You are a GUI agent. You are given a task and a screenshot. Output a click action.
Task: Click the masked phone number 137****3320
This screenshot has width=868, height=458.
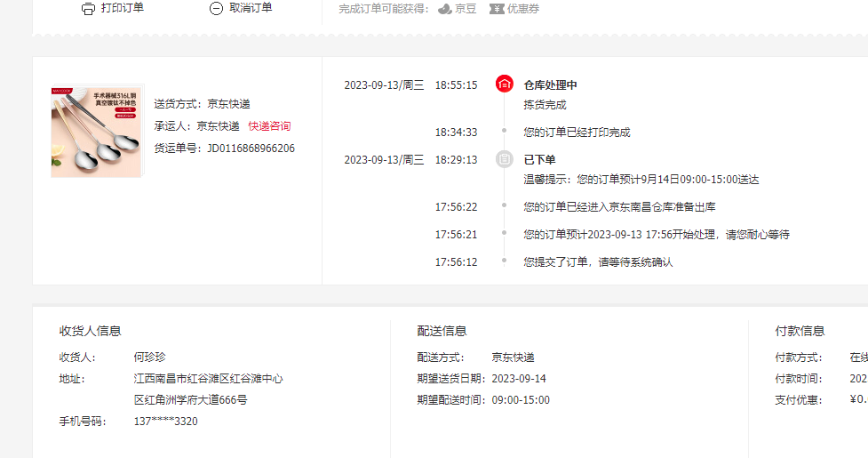pyautogui.click(x=165, y=422)
